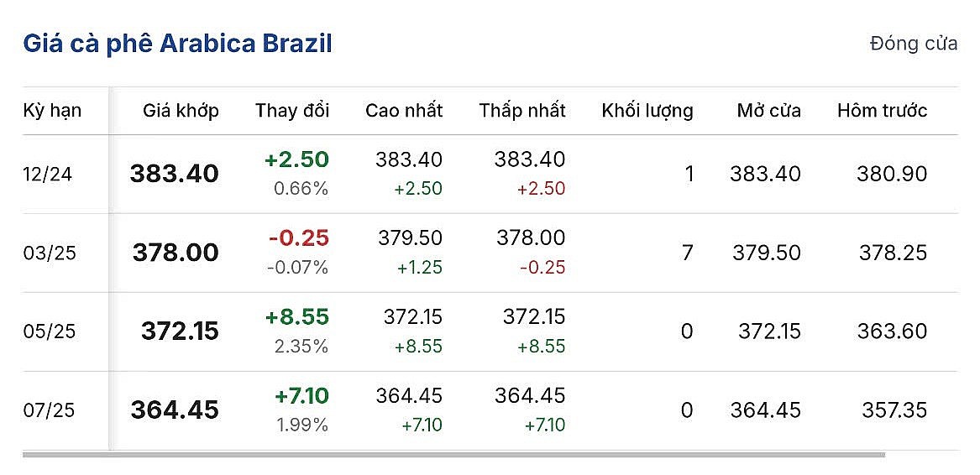Click the horizontal scrollbar below the table
Image resolution: width=980 pixels, height=475 pixels.
point(453,455)
